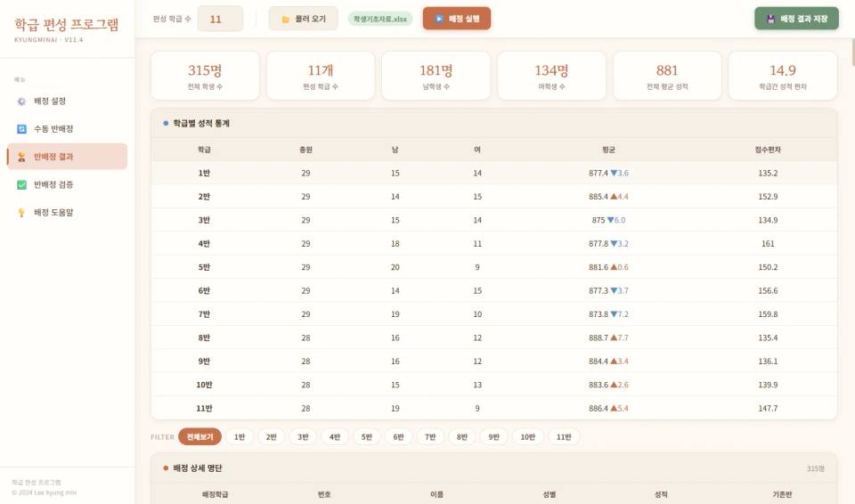This screenshot has height=504, width=855.
Task: Select the 전체보기 filter
Action: [x=199, y=437]
